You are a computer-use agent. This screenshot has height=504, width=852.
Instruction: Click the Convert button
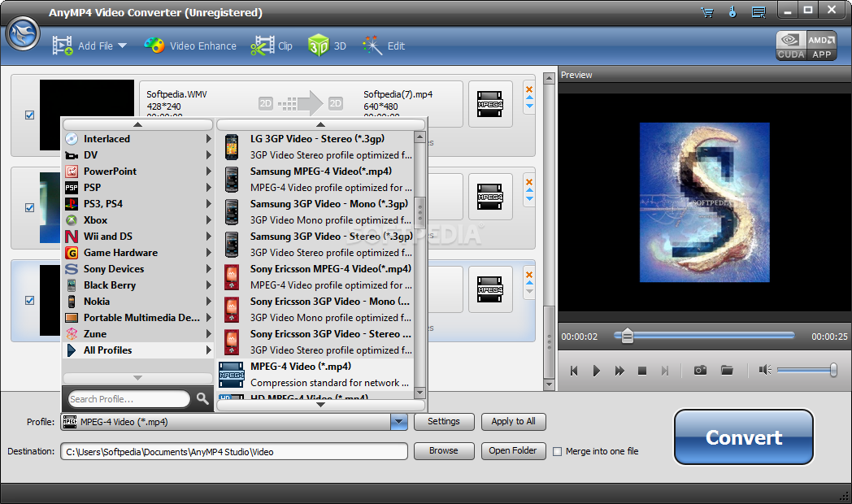[x=744, y=437]
